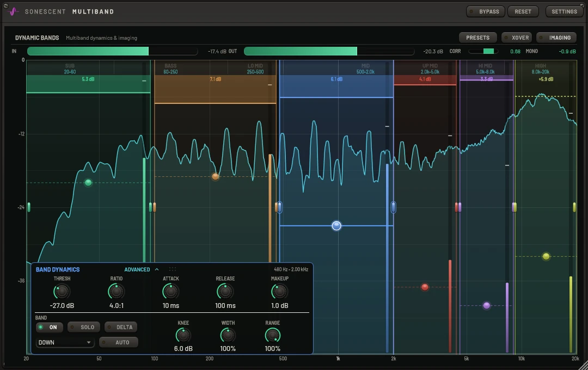Click the green crossover handle at 20 Hz edge

click(29, 207)
